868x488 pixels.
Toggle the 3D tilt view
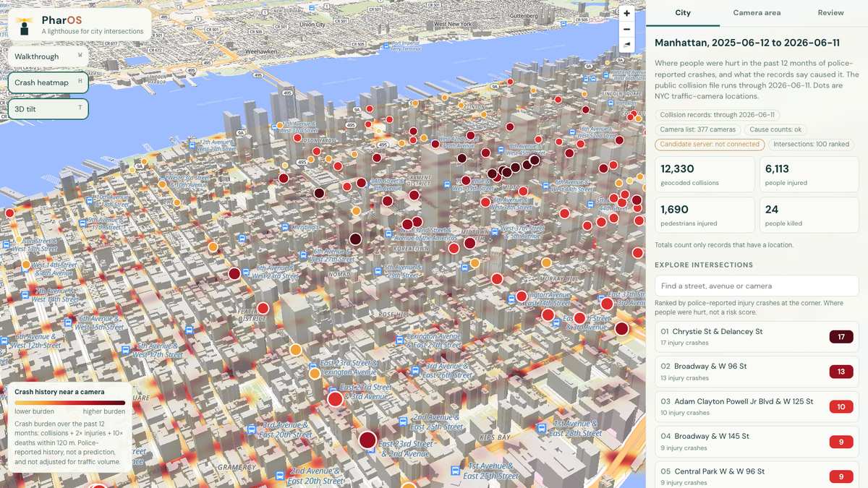click(48, 108)
